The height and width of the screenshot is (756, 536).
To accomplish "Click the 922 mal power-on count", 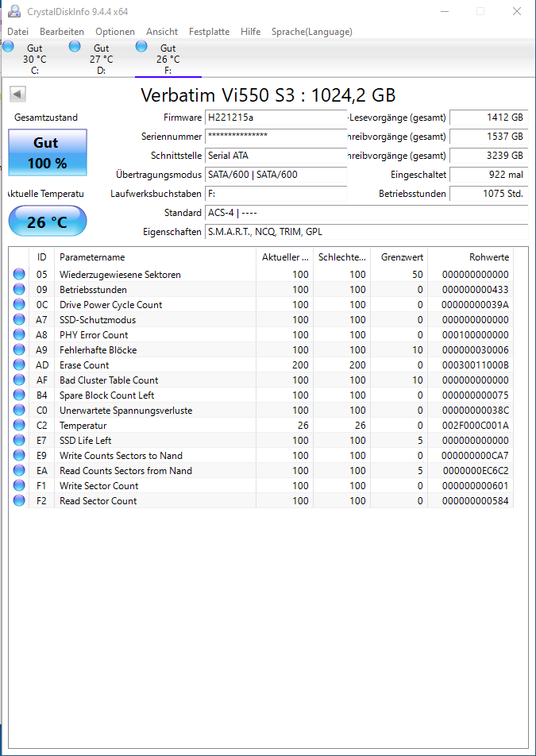I will (x=489, y=175).
